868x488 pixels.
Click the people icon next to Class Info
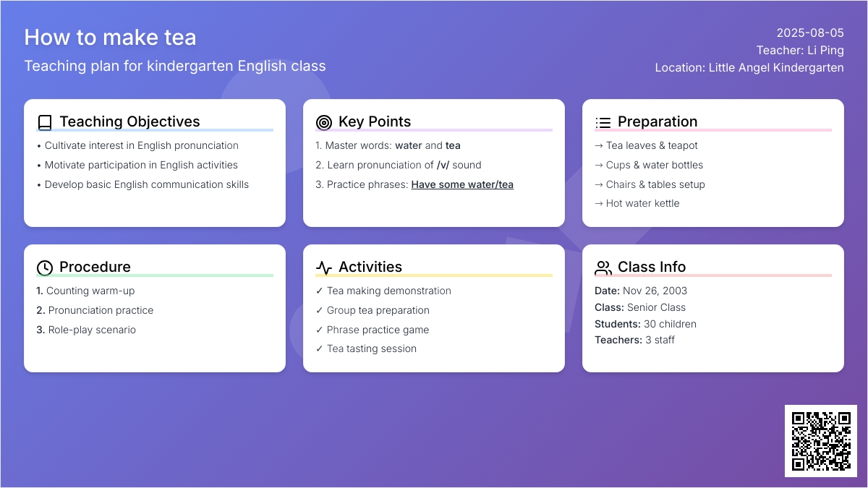click(x=603, y=267)
